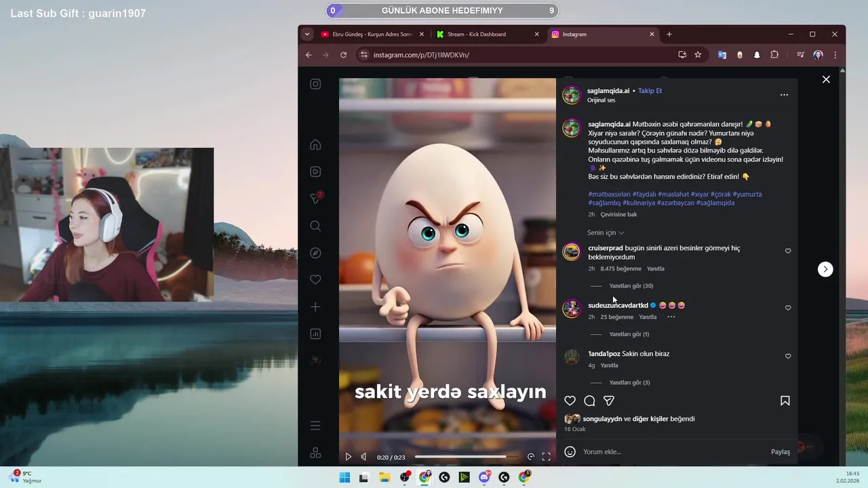Viewport: 868px width, 488px height.
Task: Like sudeuzuncavdartkd's comment
Action: (788, 308)
